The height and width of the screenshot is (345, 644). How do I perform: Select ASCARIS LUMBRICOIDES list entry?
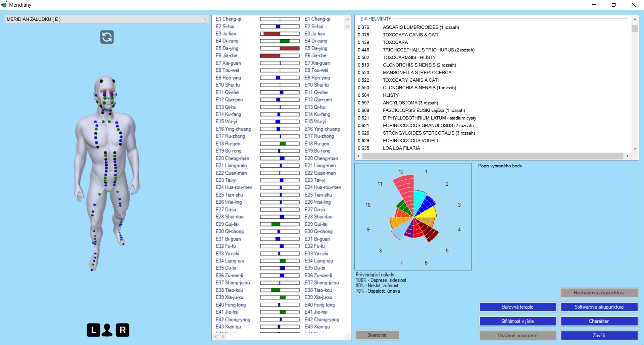421,27
